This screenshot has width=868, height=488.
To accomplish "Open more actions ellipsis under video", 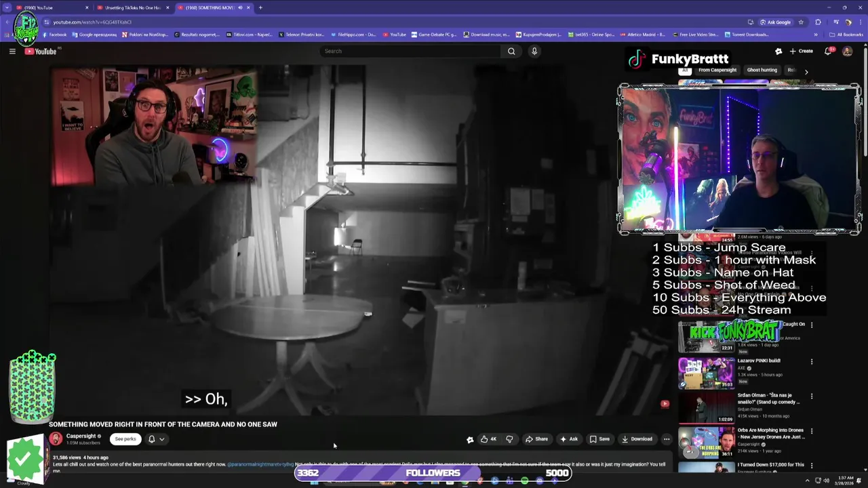I will 667,439.
